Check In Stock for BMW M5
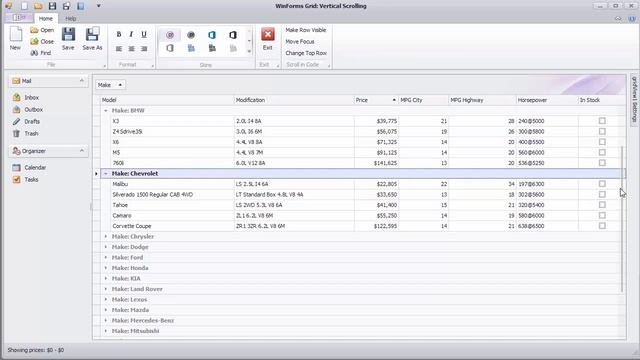 click(x=602, y=152)
